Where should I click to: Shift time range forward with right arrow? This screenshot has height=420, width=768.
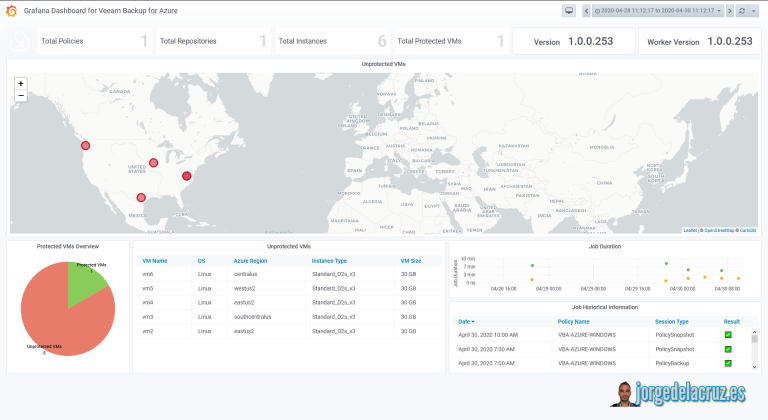coord(729,11)
